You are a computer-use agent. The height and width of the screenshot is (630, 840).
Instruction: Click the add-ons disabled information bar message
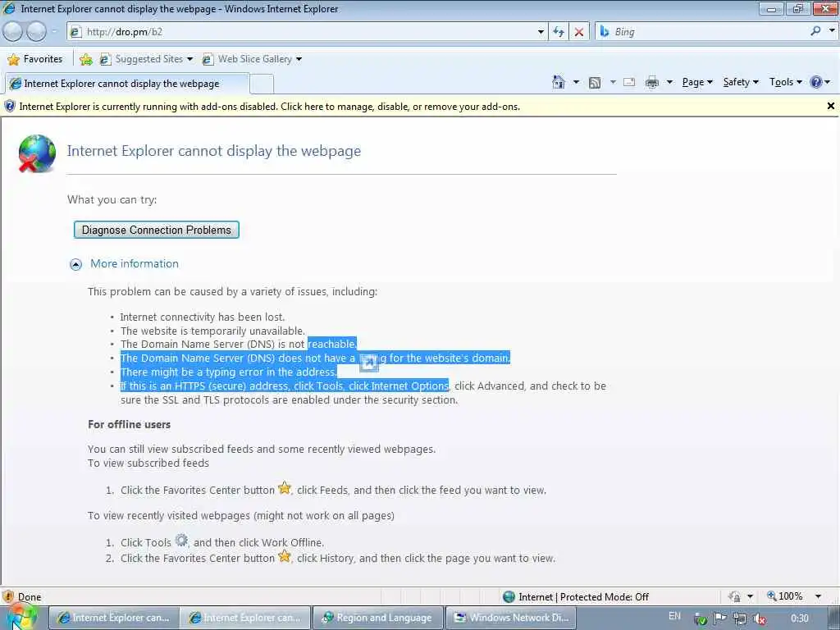pyautogui.click(x=269, y=107)
